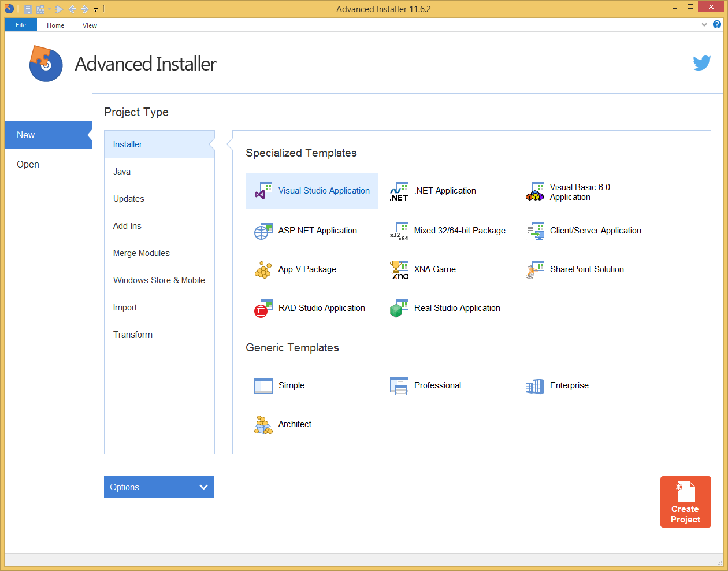Click the Client/Server Application icon

pos(535,231)
